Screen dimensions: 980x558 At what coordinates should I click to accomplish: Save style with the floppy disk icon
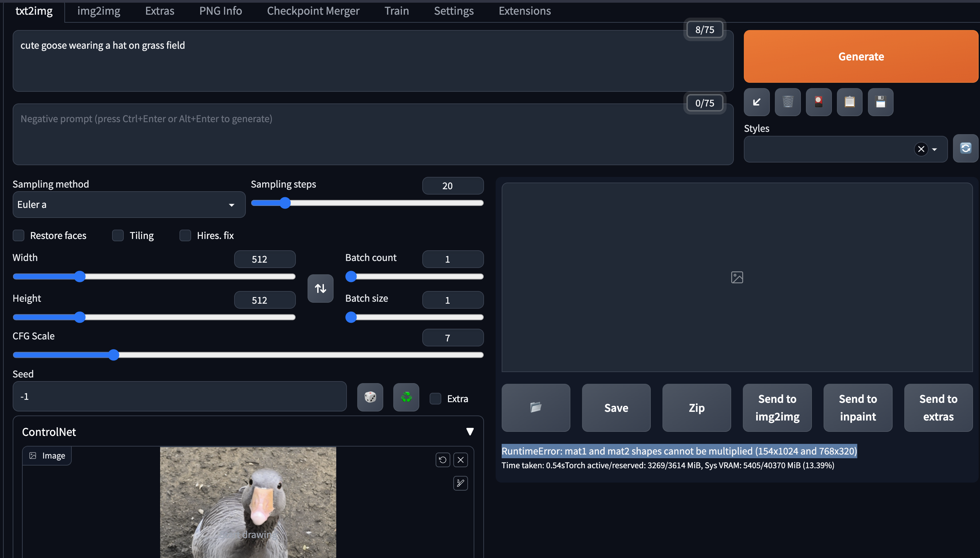[x=880, y=102]
